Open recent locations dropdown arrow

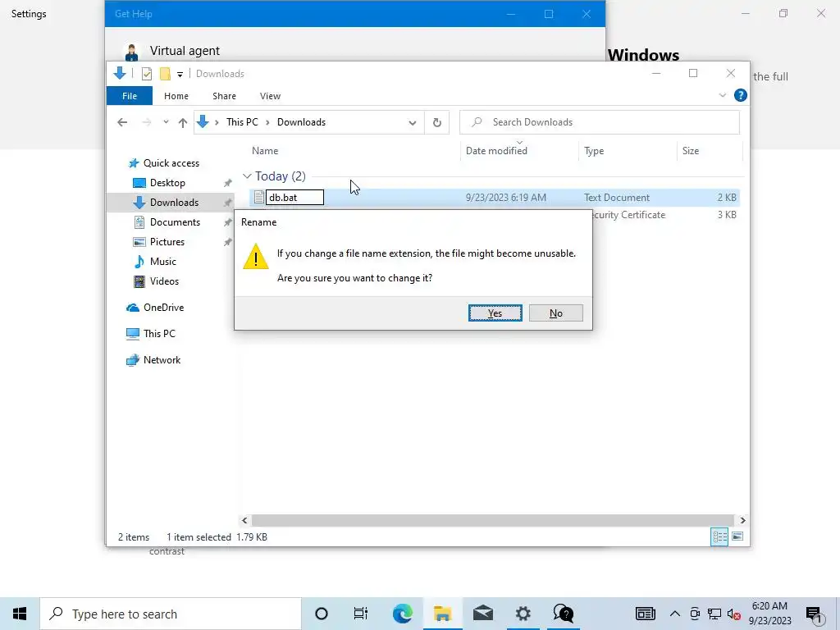point(166,122)
